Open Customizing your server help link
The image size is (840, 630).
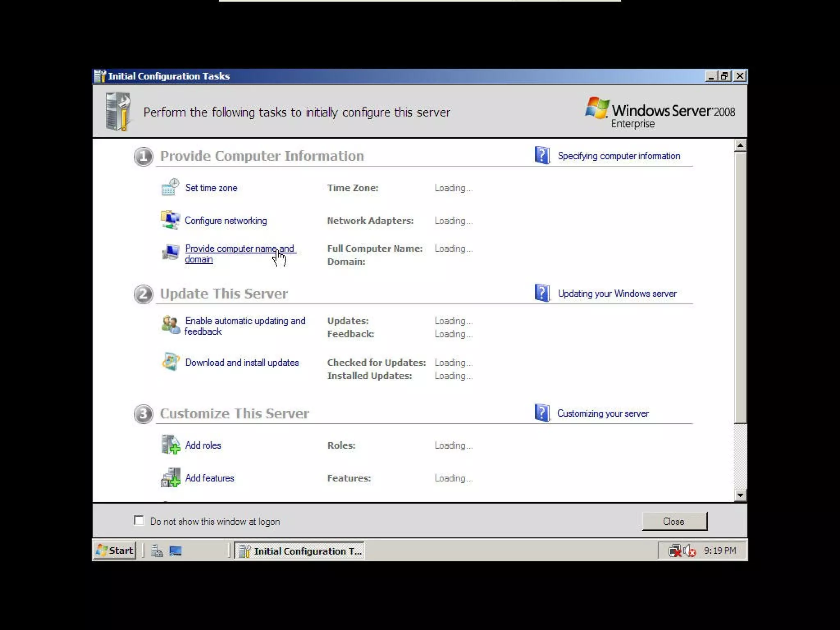[x=603, y=413]
